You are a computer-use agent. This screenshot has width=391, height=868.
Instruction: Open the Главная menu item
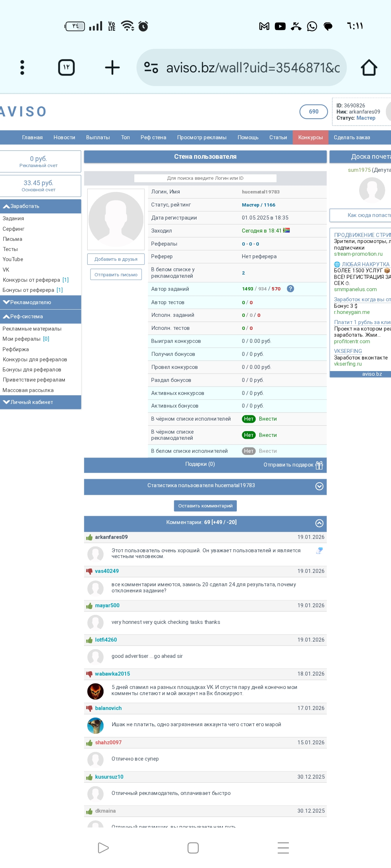32,137
